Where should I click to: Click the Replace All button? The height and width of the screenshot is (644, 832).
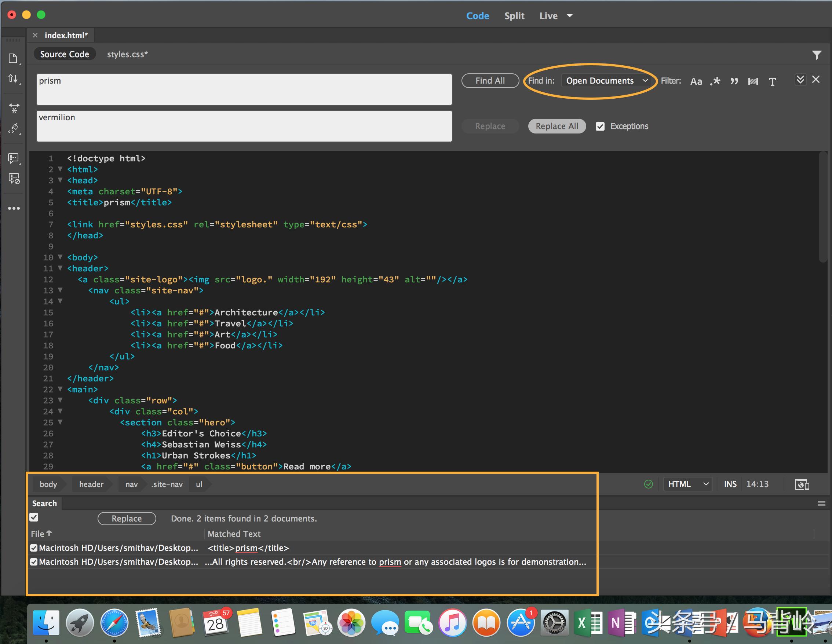click(x=557, y=126)
